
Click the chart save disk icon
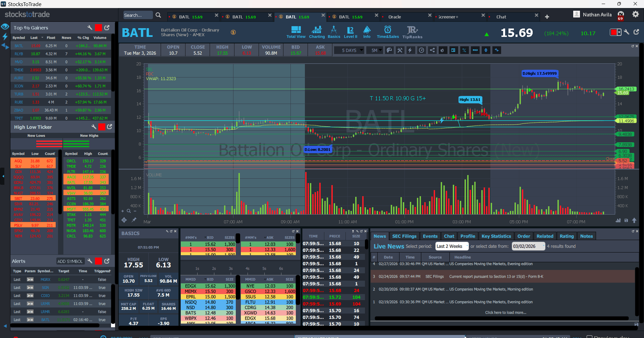[626, 220]
